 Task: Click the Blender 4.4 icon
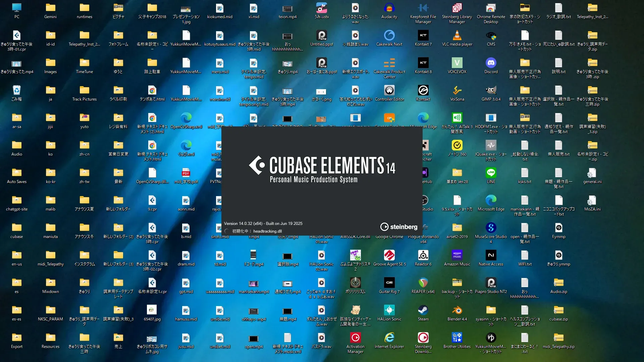[x=457, y=311]
